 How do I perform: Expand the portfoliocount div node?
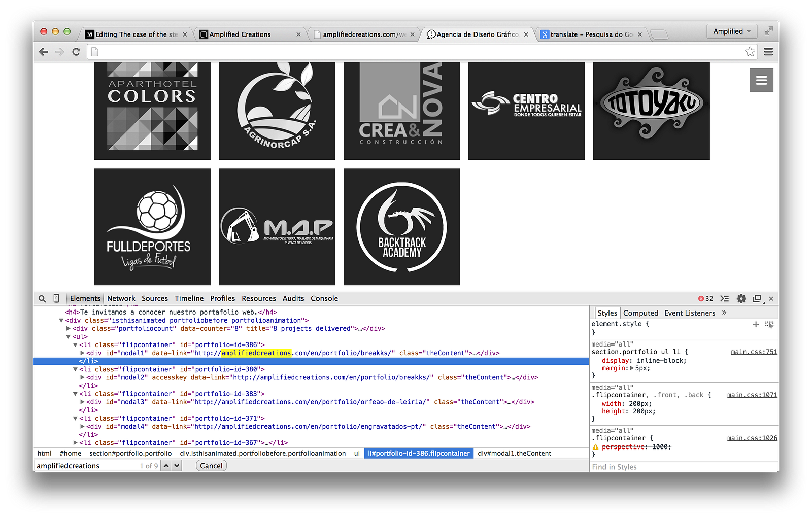point(68,329)
